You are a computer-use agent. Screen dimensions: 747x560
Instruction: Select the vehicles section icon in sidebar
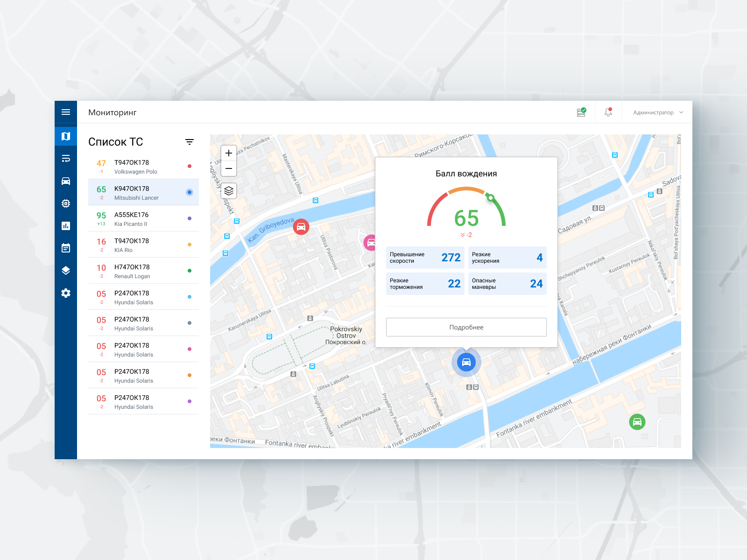66,181
